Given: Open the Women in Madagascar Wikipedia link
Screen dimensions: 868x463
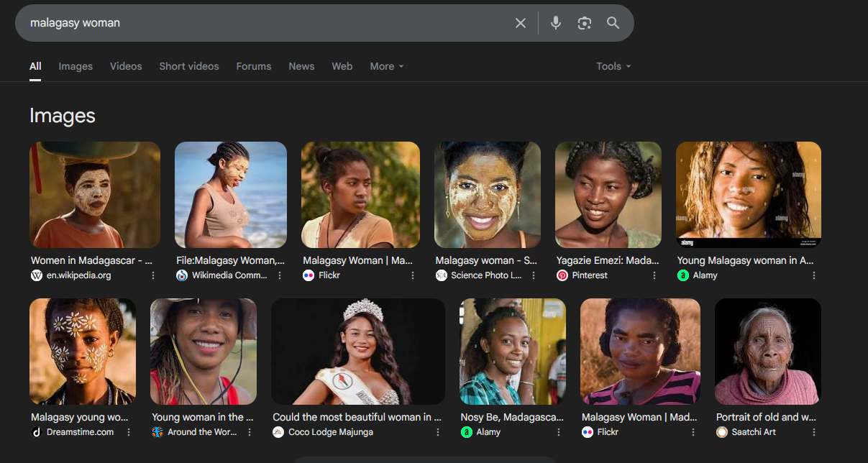Looking at the screenshot, I should point(91,260).
